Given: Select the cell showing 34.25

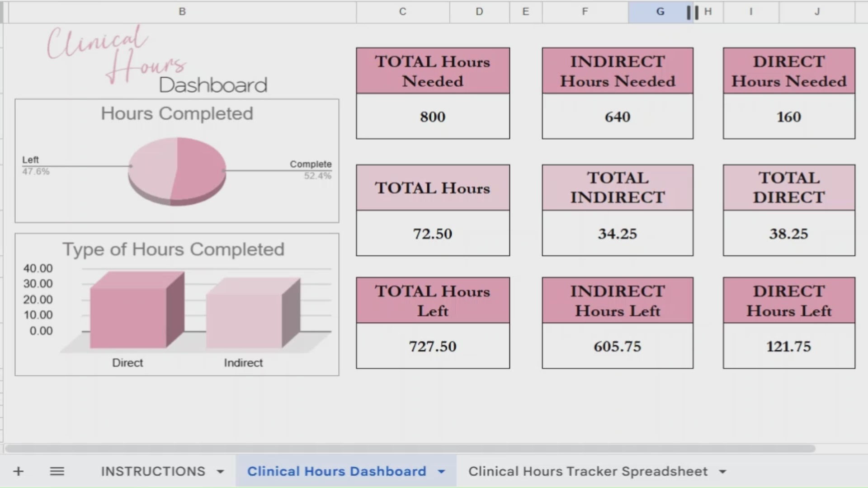Looking at the screenshot, I should (617, 234).
